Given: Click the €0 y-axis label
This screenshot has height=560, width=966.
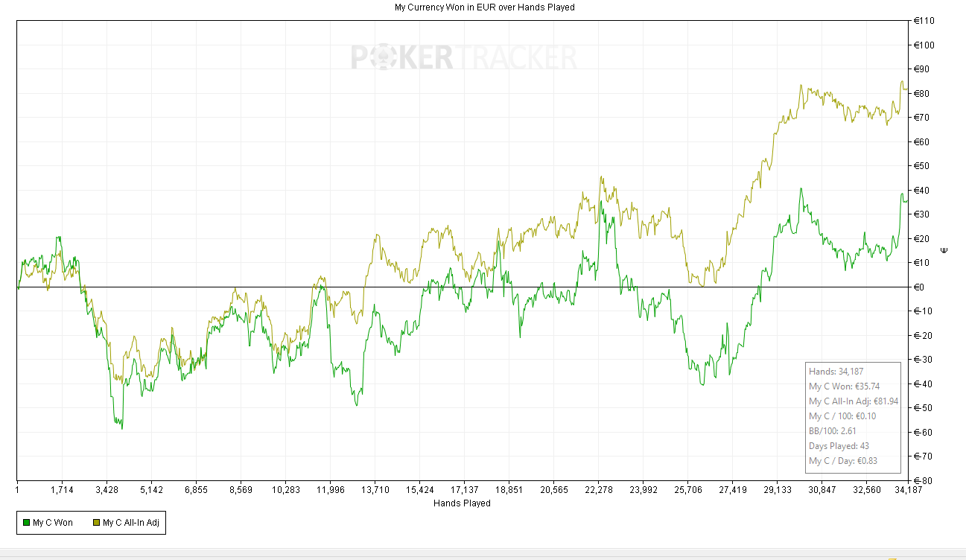Looking at the screenshot, I should [921, 287].
